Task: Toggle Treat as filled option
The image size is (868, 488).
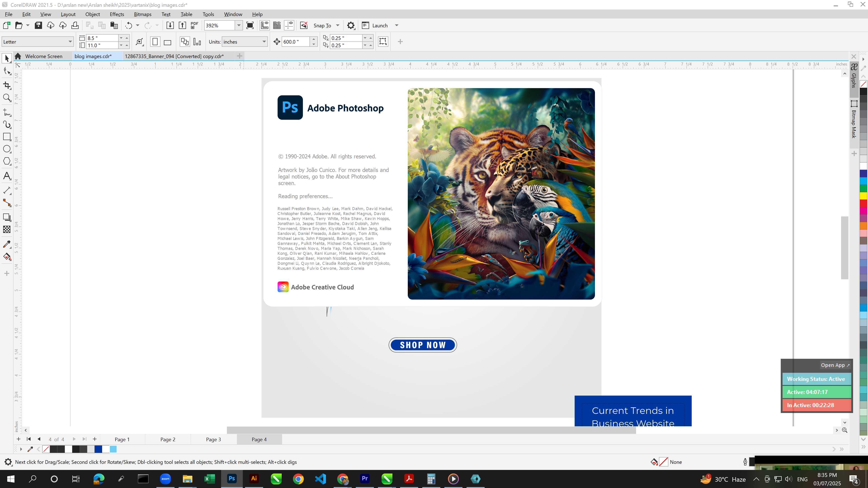Action: click(x=383, y=41)
